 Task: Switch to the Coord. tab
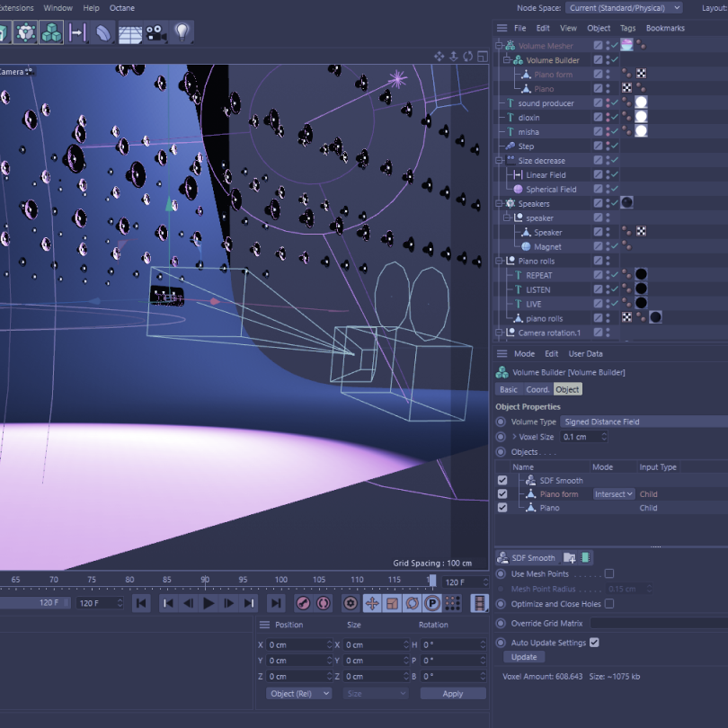[x=537, y=389]
